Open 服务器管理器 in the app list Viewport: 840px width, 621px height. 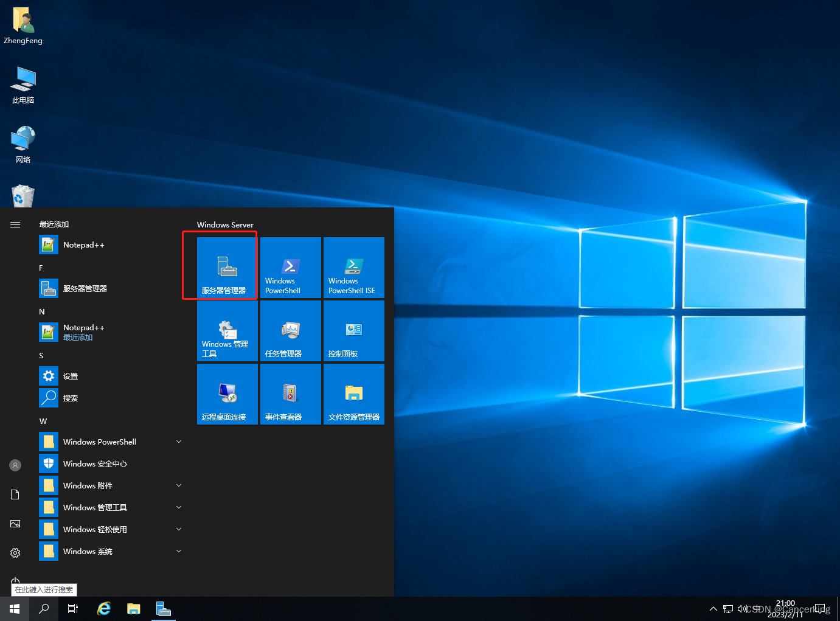pyautogui.click(x=111, y=289)
